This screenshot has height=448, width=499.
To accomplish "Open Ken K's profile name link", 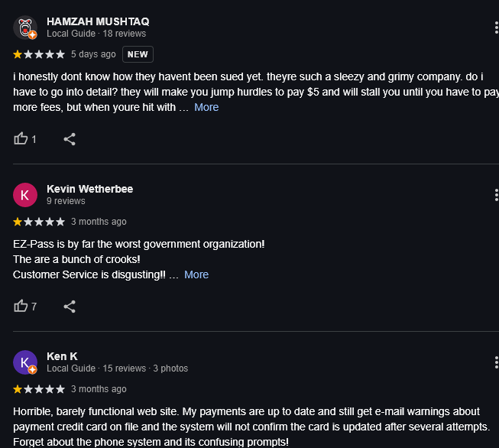I will click(x=62, y=356).
